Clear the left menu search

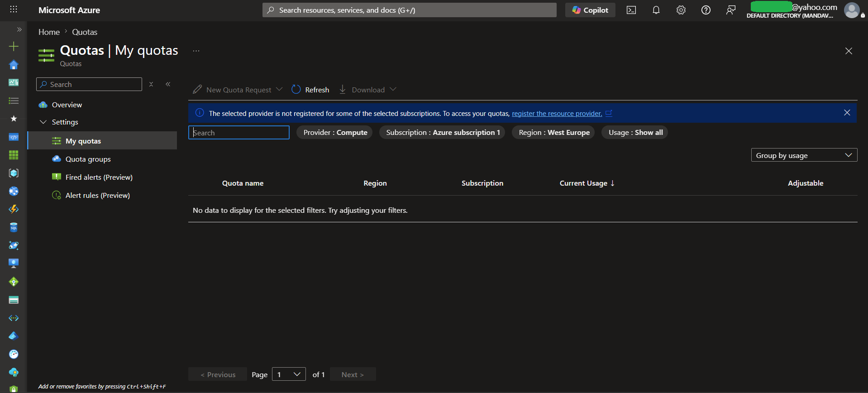coord(151,84)
